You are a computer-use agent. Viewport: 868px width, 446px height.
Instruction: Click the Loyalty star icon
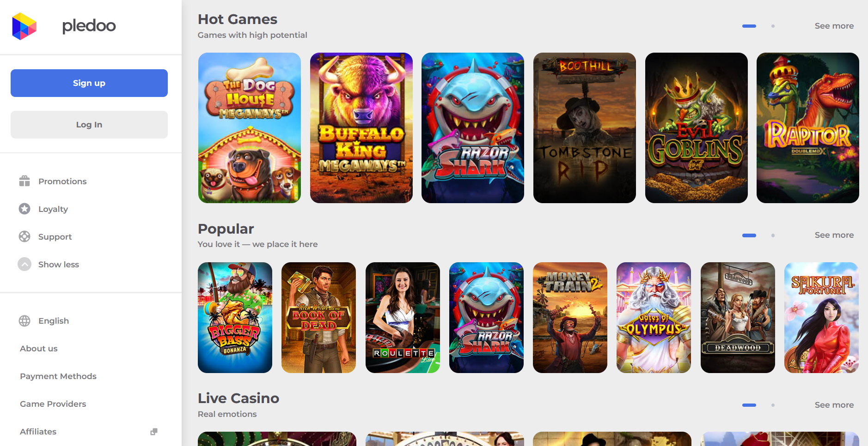pos(24,209)
